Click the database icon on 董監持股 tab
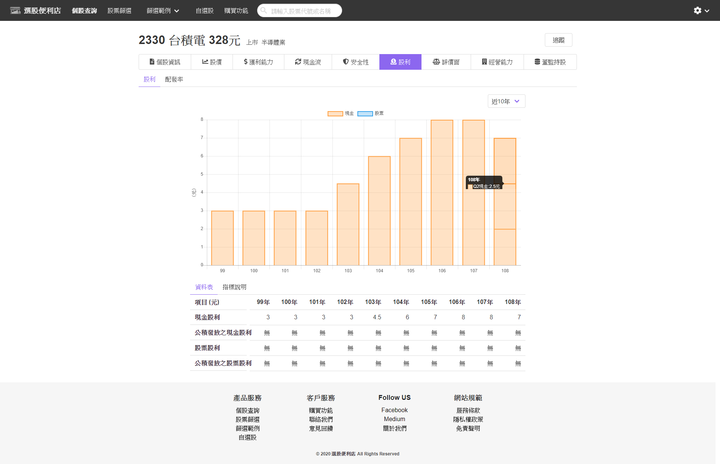Screen dimensions: 720x464 click(537, 62)
